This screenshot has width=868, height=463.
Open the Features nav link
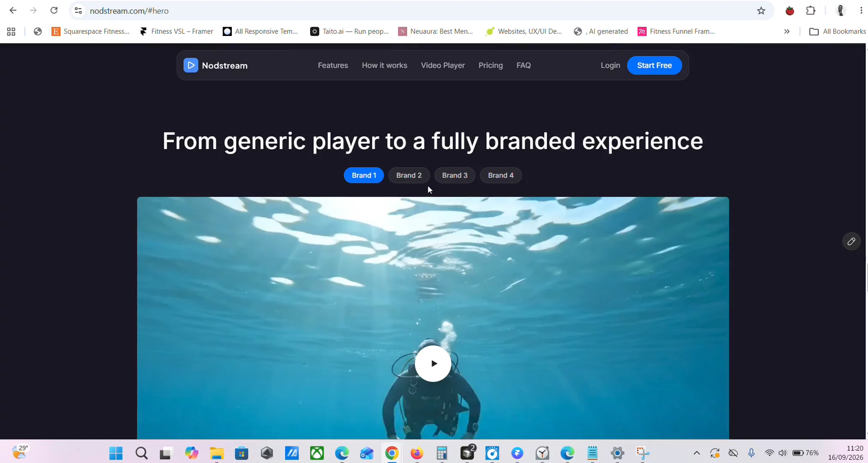333,65
